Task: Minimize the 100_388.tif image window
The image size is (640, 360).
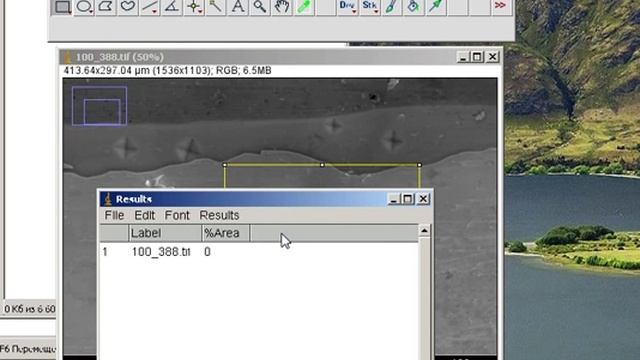Action: pyautogui.click(x=462, y=57)
